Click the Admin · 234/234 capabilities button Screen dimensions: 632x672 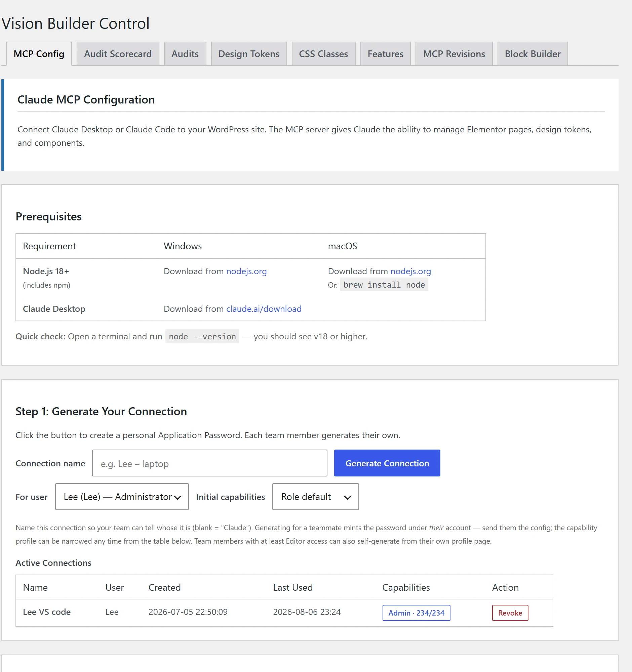point(416,613)
